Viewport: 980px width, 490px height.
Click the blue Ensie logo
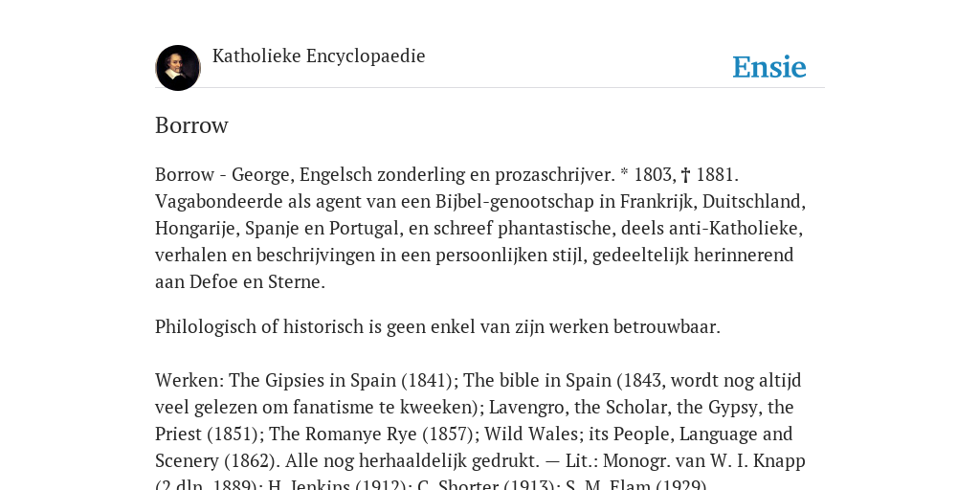(x=769, y=68)
